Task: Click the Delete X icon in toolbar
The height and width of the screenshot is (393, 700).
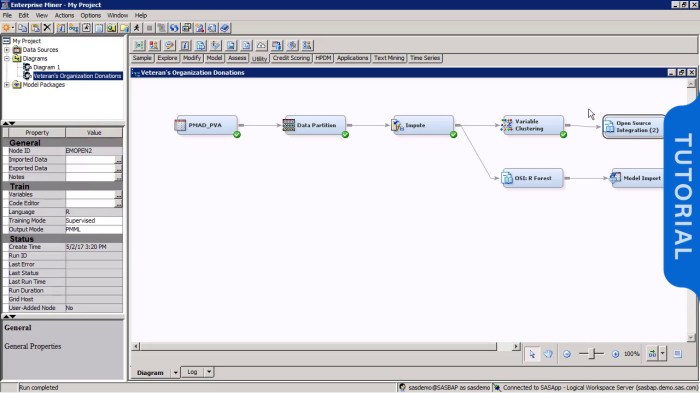Action: (x=47, y=28)
